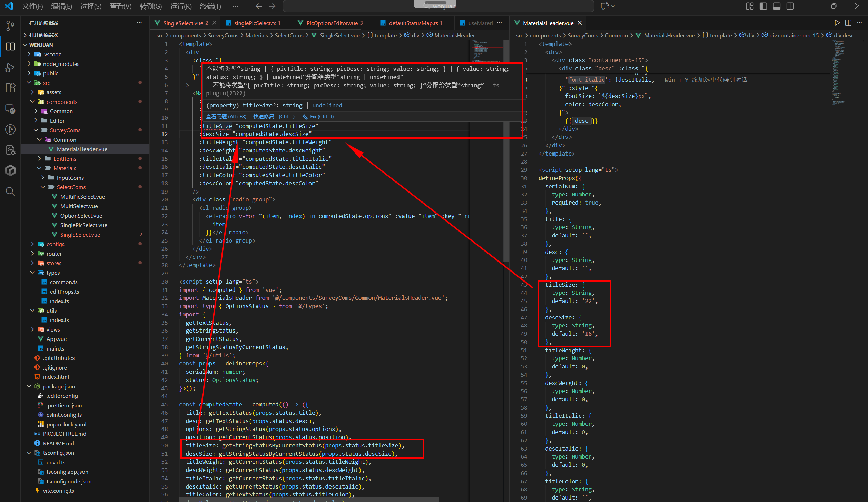Click the run play icon in editor toolbar
The image size is (868, 502).
click(x=837, y=23)
